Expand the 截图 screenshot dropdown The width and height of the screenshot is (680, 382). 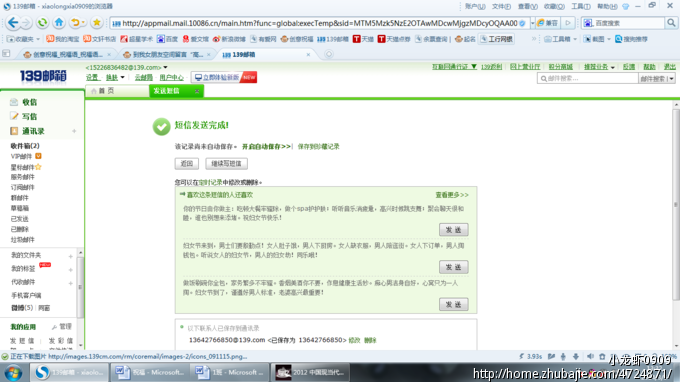[x=608, y=39]
